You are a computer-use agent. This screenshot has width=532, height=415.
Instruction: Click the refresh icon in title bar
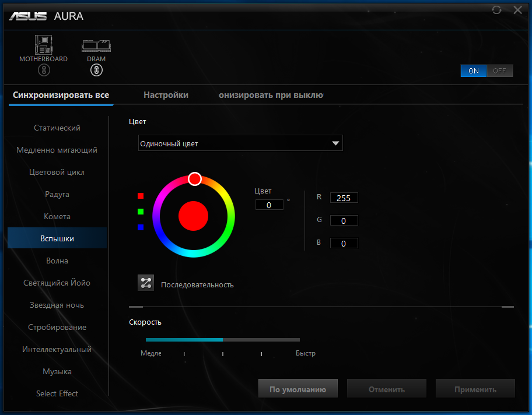pyautogui.click(x=496, y=10)
